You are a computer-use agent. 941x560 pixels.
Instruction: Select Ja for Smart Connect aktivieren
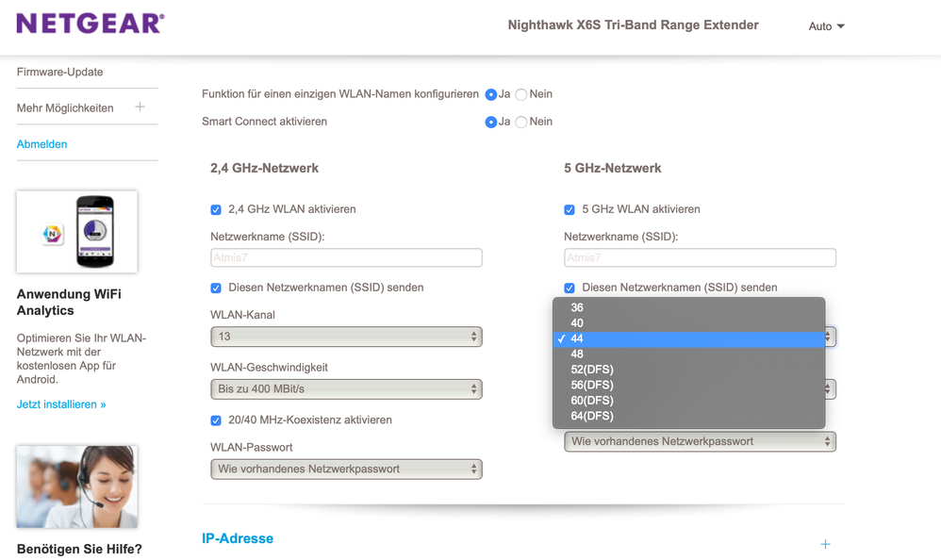[491, 122]
